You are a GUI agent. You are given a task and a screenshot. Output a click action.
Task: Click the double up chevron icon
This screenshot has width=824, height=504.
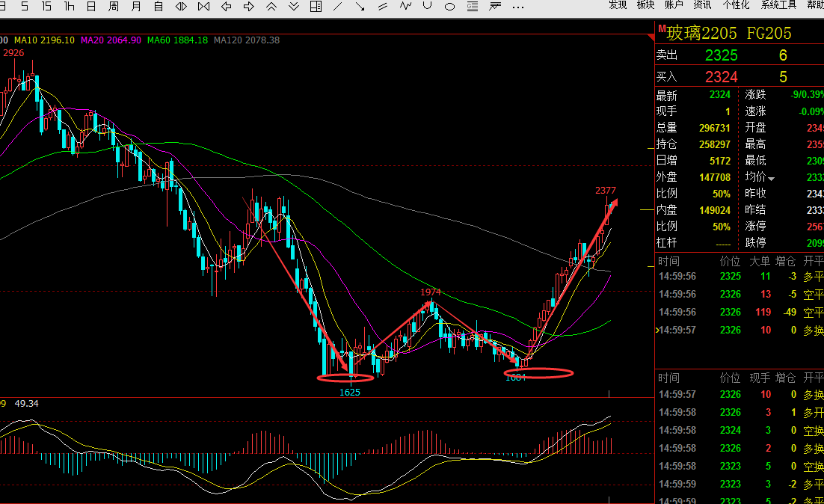click(271, 6)
